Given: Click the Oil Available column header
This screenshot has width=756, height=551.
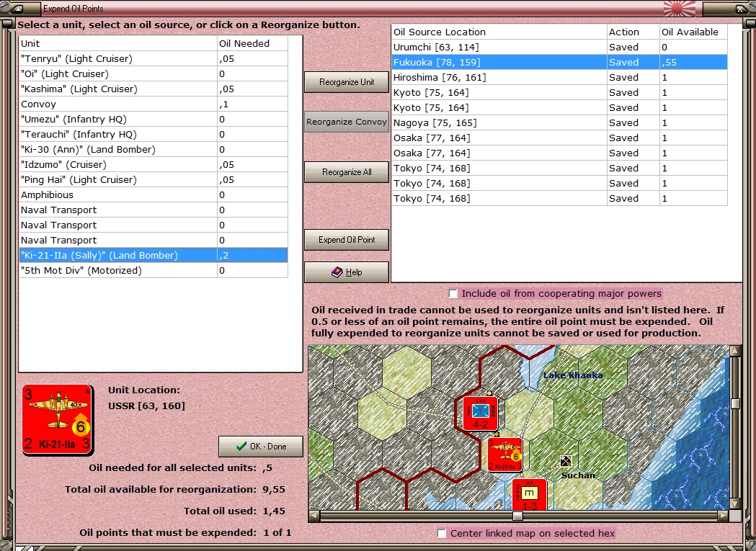Looking at the screenshot, I should 693,32.
